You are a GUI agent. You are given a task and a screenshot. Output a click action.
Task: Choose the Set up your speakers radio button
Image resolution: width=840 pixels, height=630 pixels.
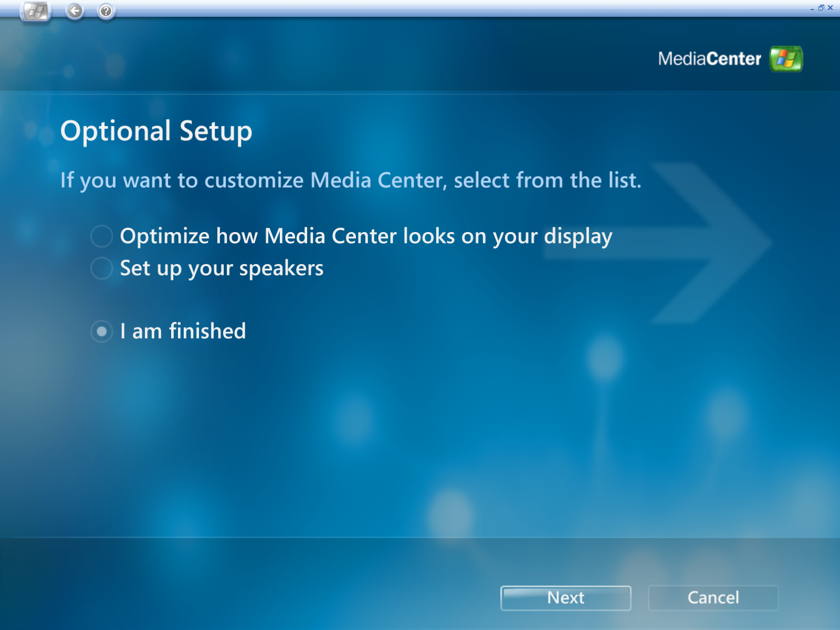pos(101,268)
